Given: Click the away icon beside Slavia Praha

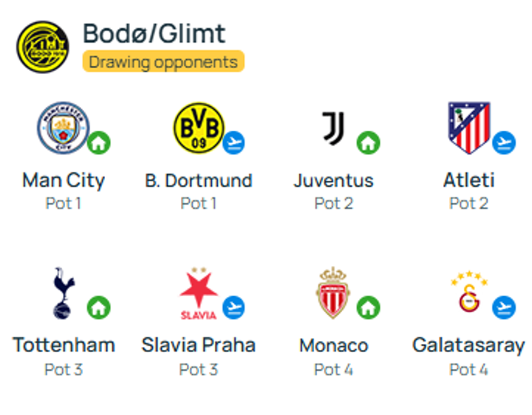Looking at the screenshot, I should pos(233,306).
